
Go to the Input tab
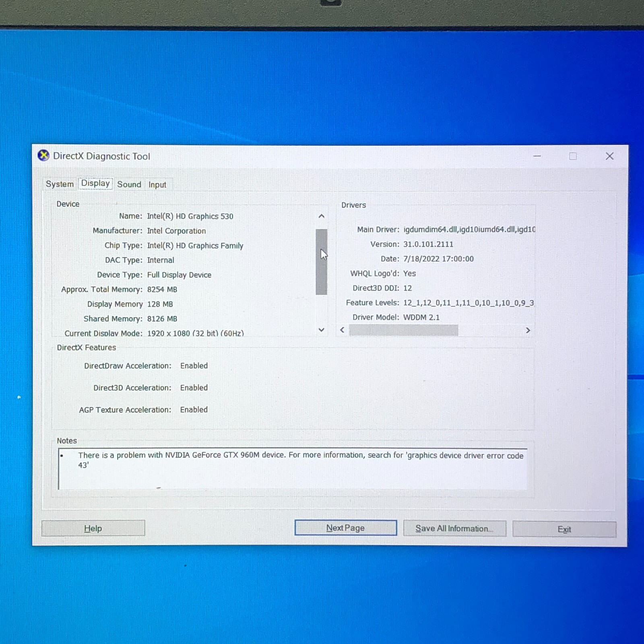click(157, 185)
